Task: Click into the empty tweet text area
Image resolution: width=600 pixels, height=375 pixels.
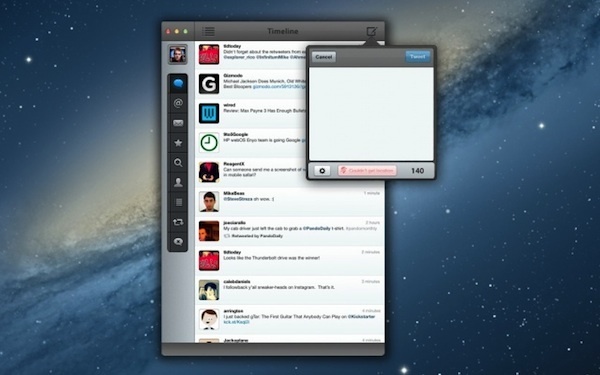Action: [x=371, y=114]
